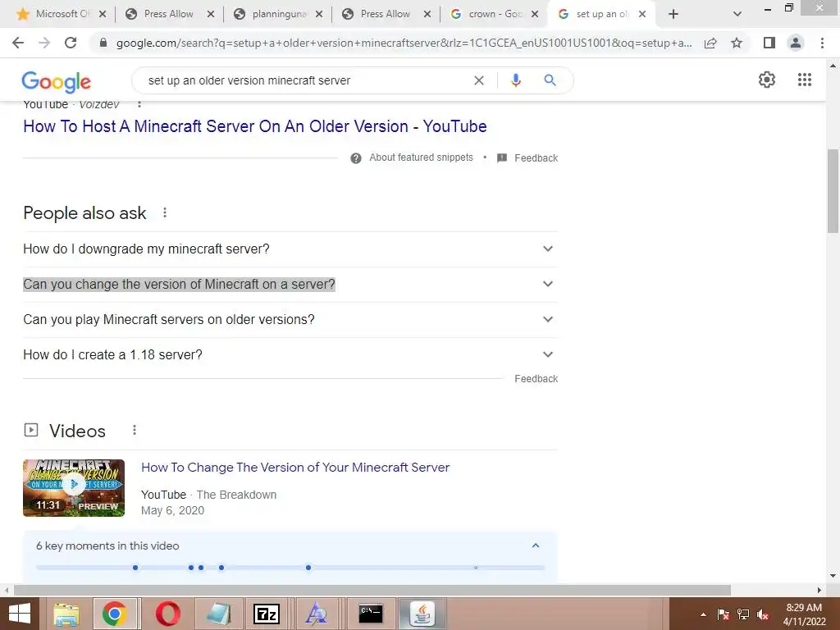Open the taskbar clock and date
Image resolution: width=840 pixels, height=630 pixels.
(804, 614)
